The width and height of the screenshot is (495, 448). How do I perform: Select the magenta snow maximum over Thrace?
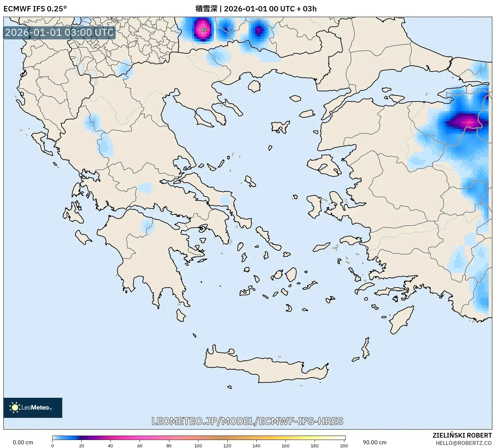click(x=468, y=123)
